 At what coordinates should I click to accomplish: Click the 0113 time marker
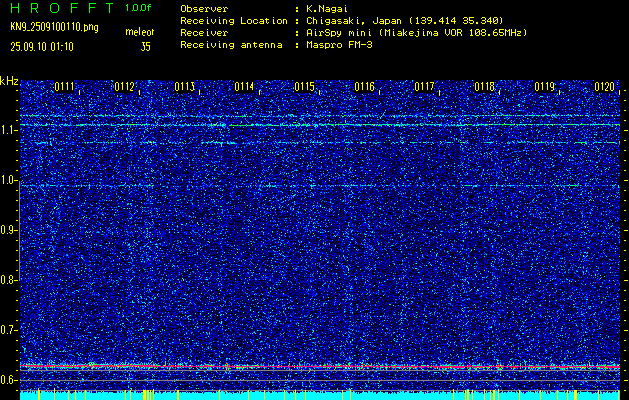pyautogui.click(x=185, y=87)
